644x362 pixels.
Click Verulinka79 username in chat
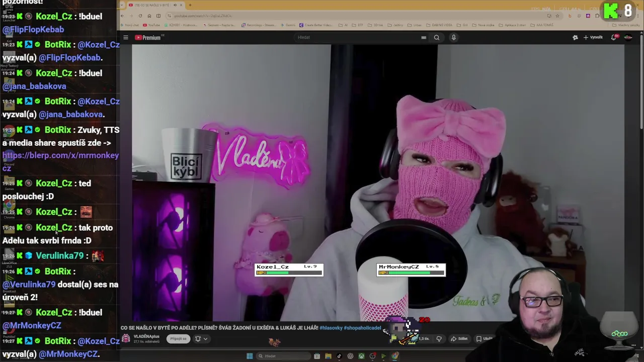click(59, 255)
